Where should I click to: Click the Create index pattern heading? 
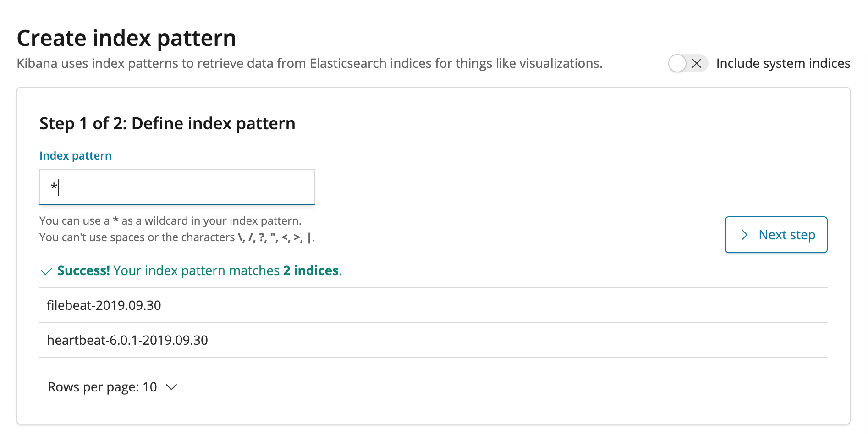(126, 38)
